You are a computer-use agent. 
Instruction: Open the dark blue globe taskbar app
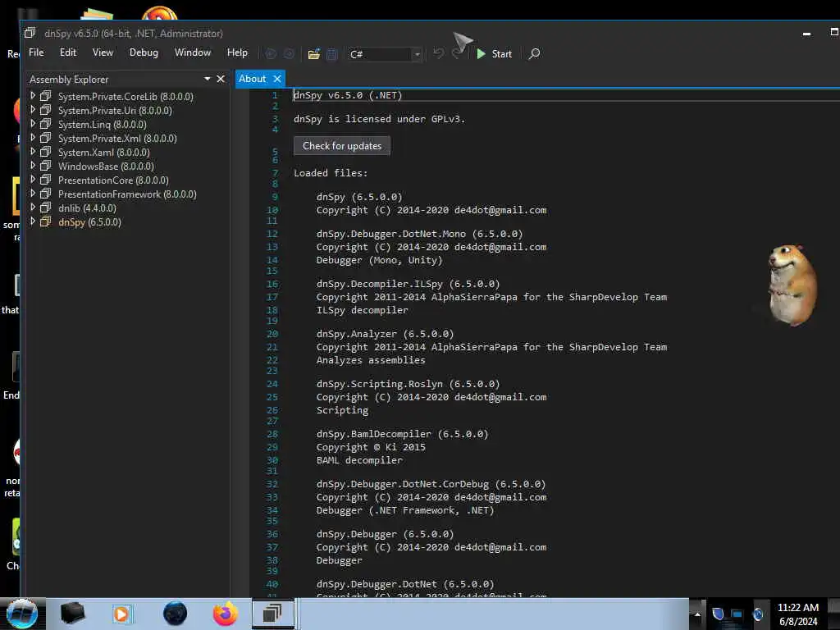[x=175, y=614]
